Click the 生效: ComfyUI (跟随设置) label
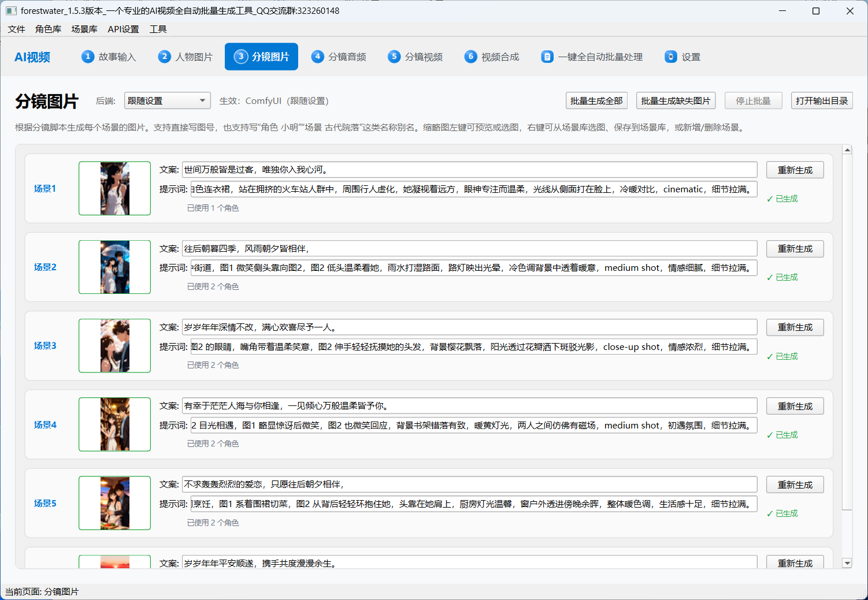Image resolution: width=868 pixels, height=600 pixels. (x=274, y=101)
